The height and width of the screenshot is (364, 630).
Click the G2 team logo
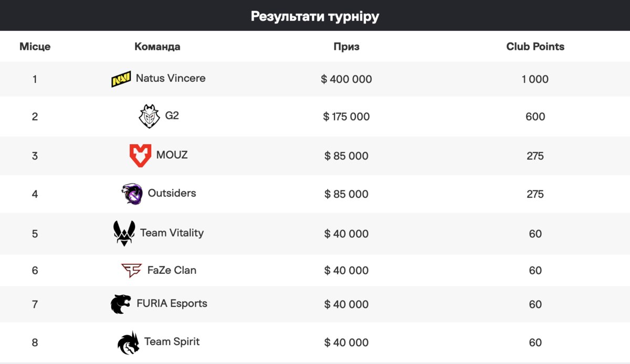pos(149,116)
